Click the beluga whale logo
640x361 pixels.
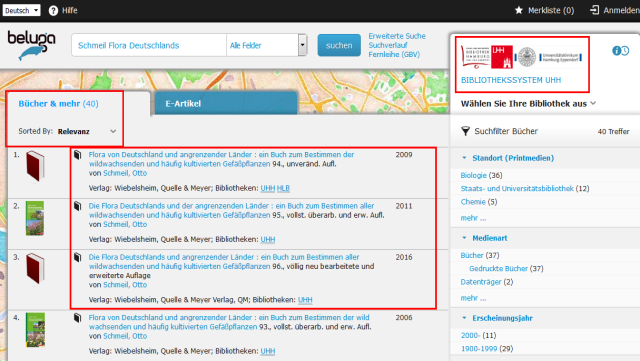coord(31,46)
